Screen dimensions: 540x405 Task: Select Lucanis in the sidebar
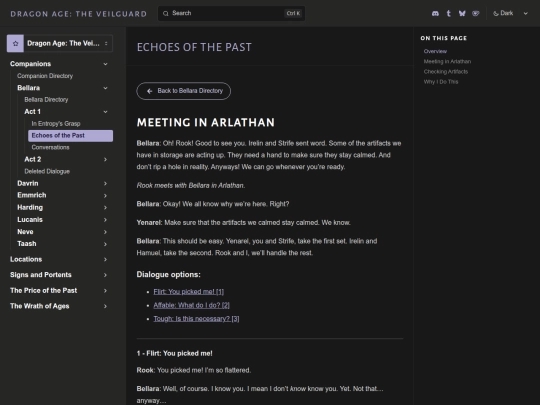(30, 220)
